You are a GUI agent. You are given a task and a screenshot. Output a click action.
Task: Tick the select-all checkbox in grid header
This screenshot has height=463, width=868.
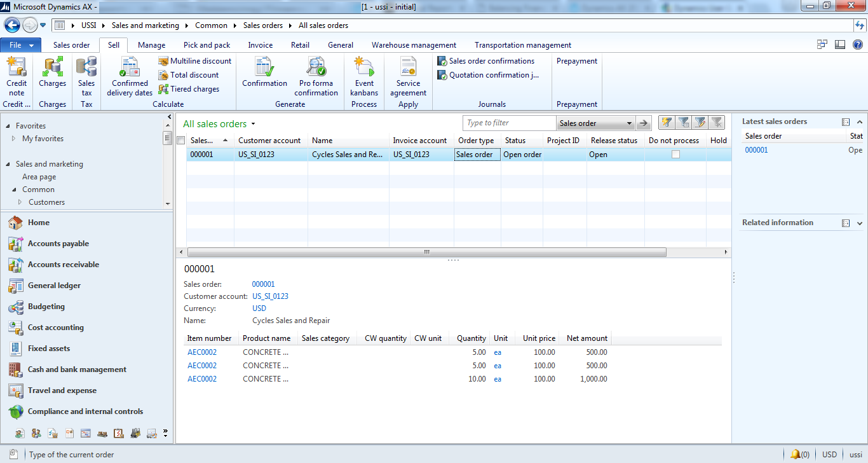pyautogui.click(x=181, y=141)
